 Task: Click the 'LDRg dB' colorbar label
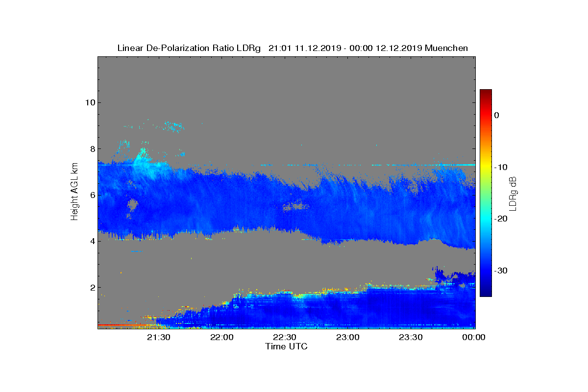513,193
